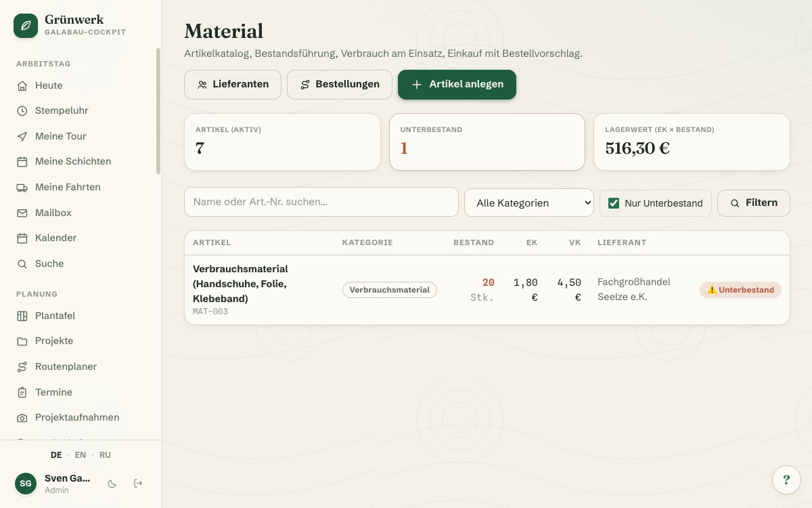This screenshot has height=508, width=812.
Task: Select Meine Schichten in navigation
Action: [81, 161]
